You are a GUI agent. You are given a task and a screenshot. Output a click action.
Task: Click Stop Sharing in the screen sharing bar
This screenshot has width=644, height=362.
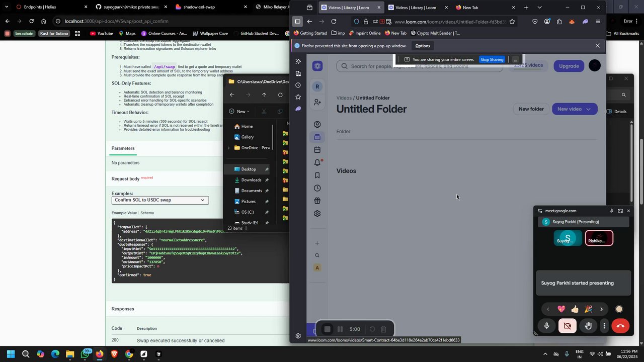[492, 59]
